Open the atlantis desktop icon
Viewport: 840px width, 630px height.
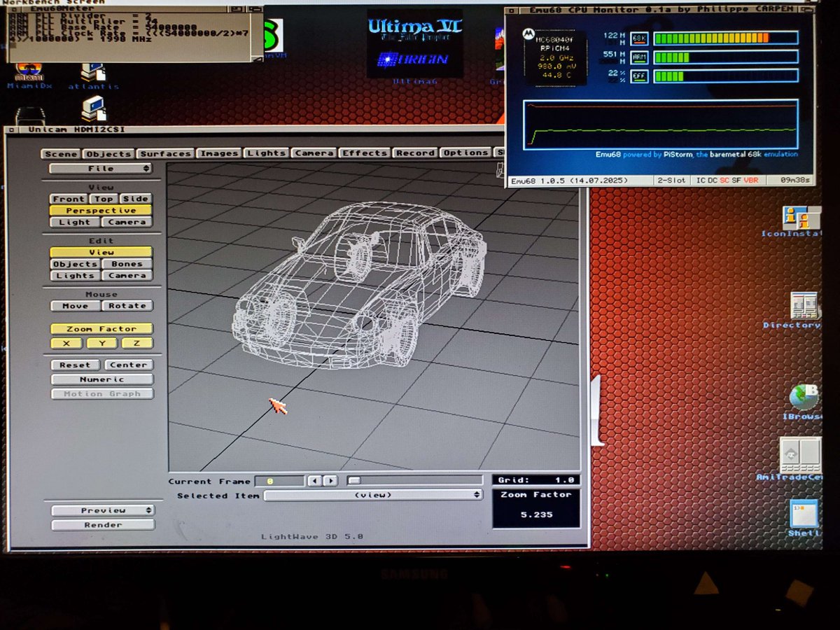[93, 76]
